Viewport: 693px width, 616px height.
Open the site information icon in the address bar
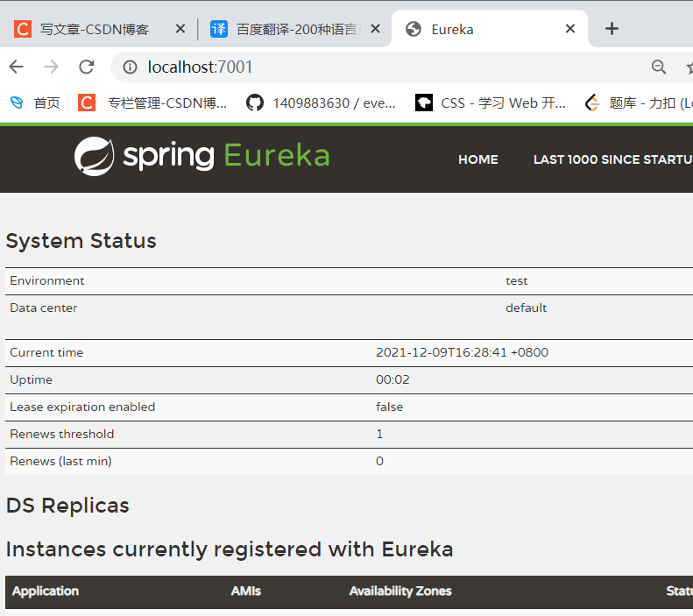[130, 67]
